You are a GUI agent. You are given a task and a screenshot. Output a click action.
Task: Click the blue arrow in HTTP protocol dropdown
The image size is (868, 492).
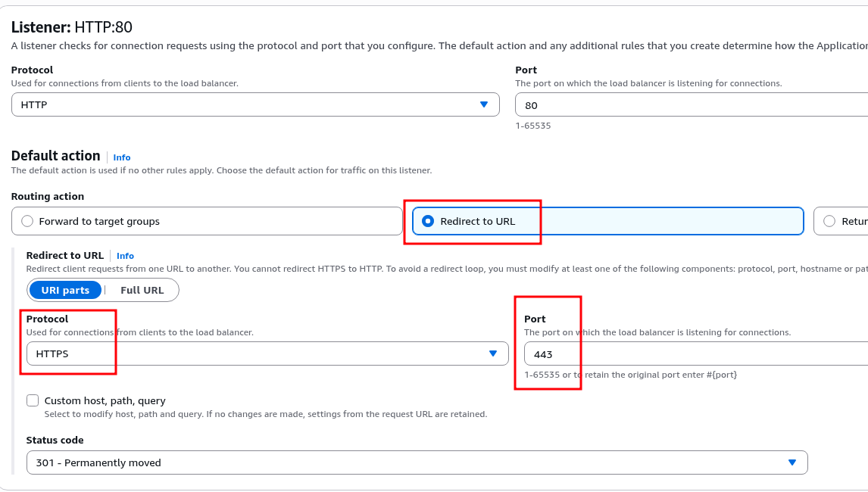click(x=484, y=104)
